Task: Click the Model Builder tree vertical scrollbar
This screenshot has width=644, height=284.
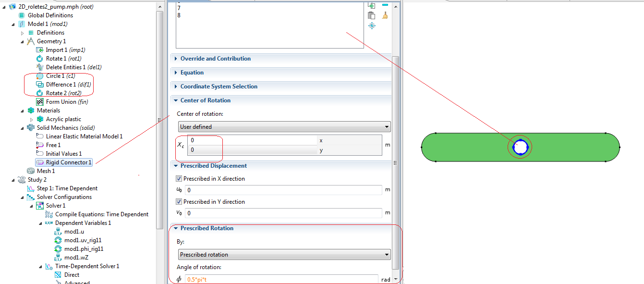Action: (160, 120)
